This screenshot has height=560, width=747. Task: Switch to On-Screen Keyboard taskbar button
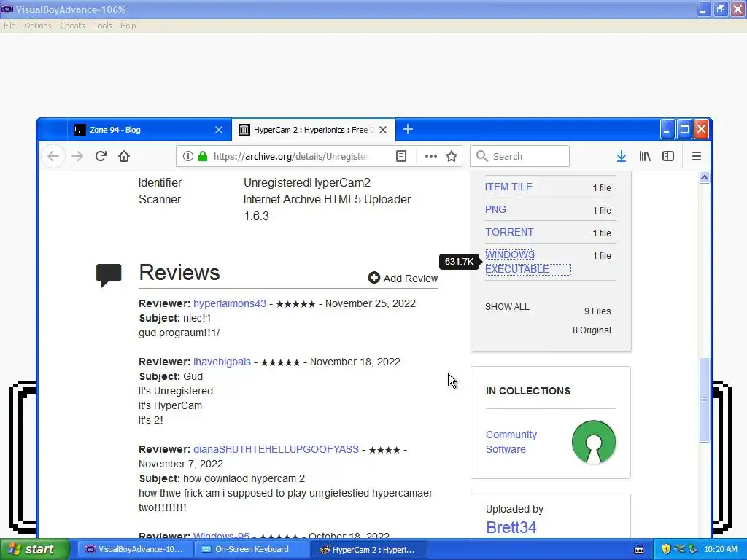252,550
